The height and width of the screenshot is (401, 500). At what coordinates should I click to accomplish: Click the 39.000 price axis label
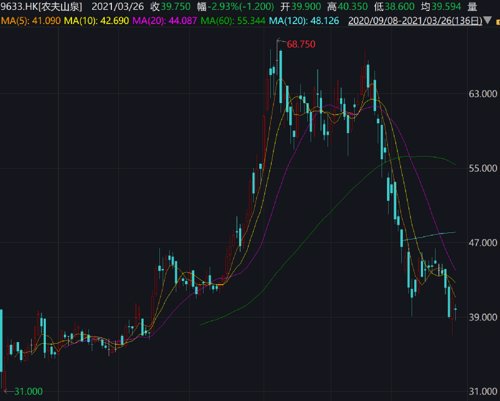coord(483,317)
